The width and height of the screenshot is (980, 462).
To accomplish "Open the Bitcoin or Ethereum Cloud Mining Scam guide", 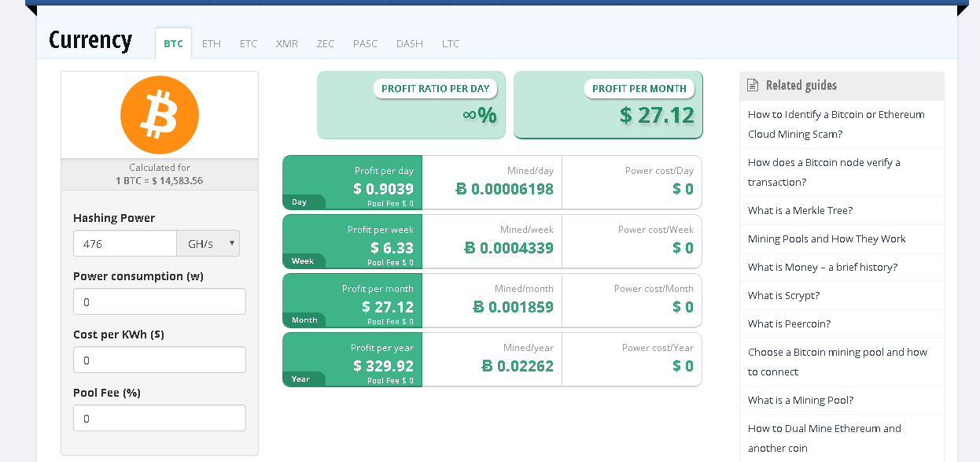I will (x=836, y=124).
